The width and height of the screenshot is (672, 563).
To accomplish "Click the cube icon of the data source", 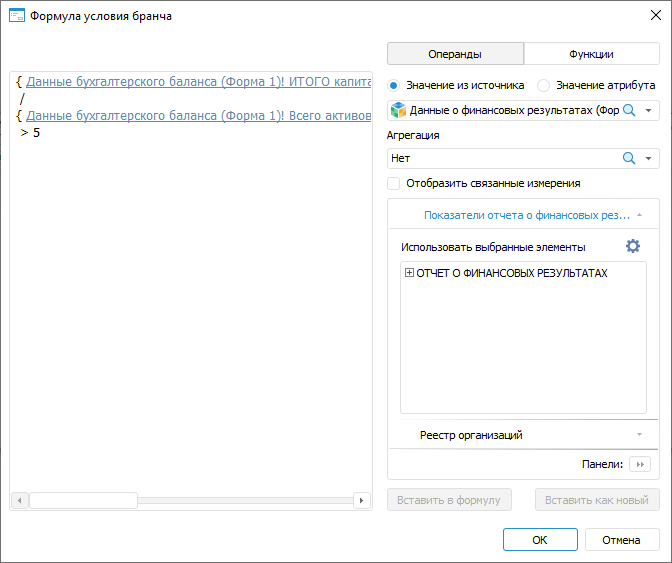I will click(398, 110).
